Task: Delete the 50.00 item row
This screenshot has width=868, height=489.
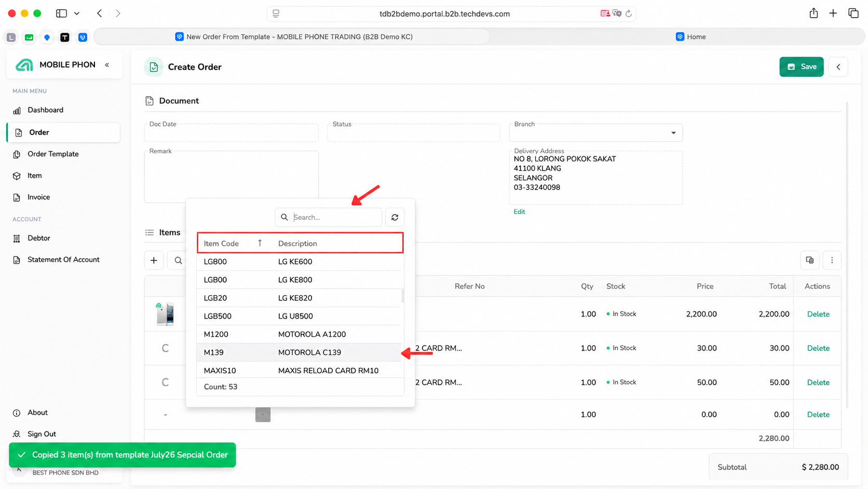Action: (818, 382)
